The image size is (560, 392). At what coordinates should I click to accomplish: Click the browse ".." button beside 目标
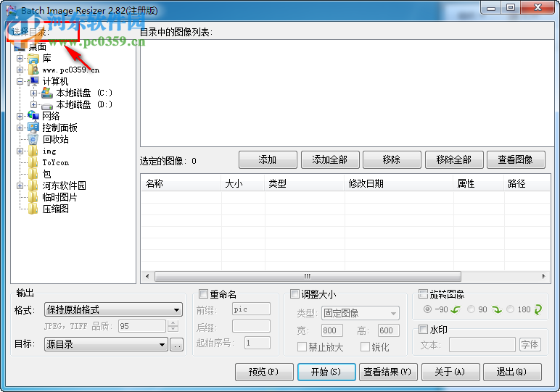176,345
